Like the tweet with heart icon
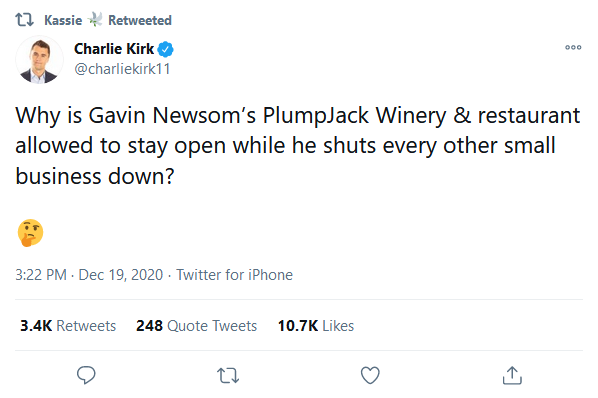The image size is (598, 398). tap(370, 375)
